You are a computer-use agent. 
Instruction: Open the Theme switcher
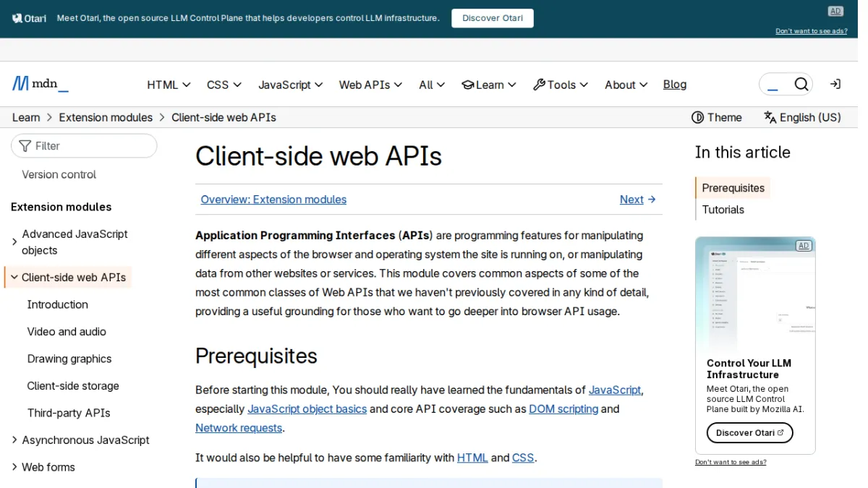pyautogui.click(x=717, y=117)
